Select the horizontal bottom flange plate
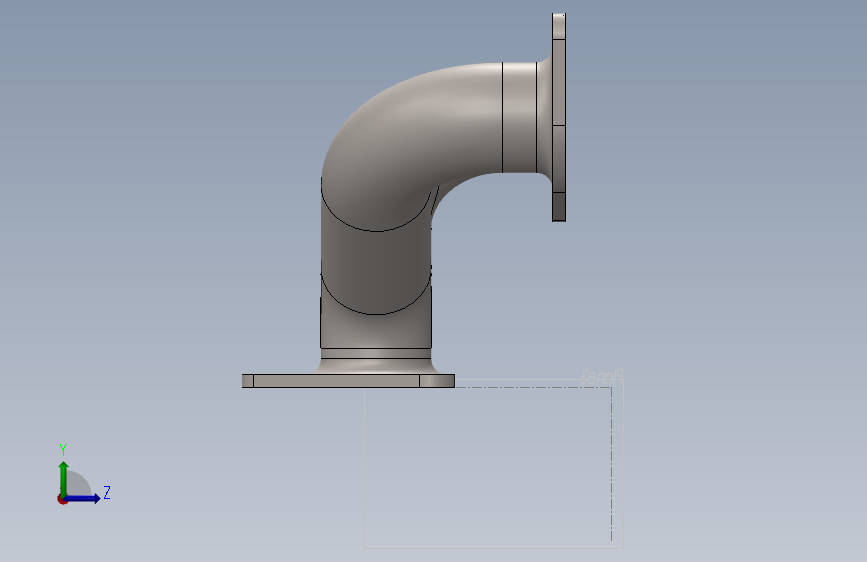 (348, 381)
